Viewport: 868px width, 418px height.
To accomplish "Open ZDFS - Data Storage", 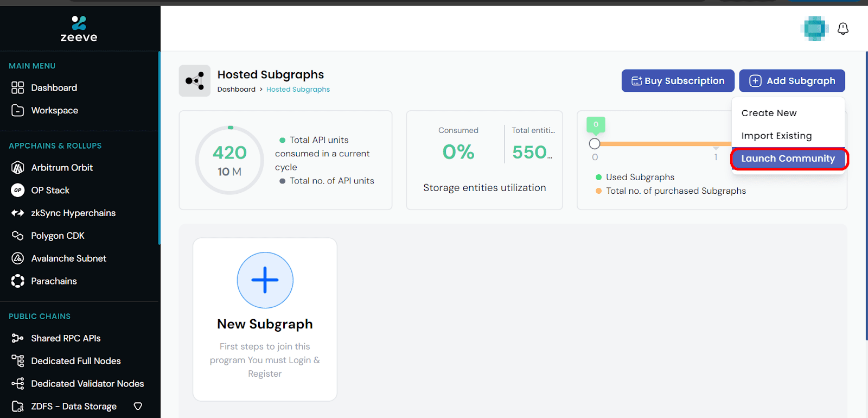I will pyautogui.click(x=74, y=407).
